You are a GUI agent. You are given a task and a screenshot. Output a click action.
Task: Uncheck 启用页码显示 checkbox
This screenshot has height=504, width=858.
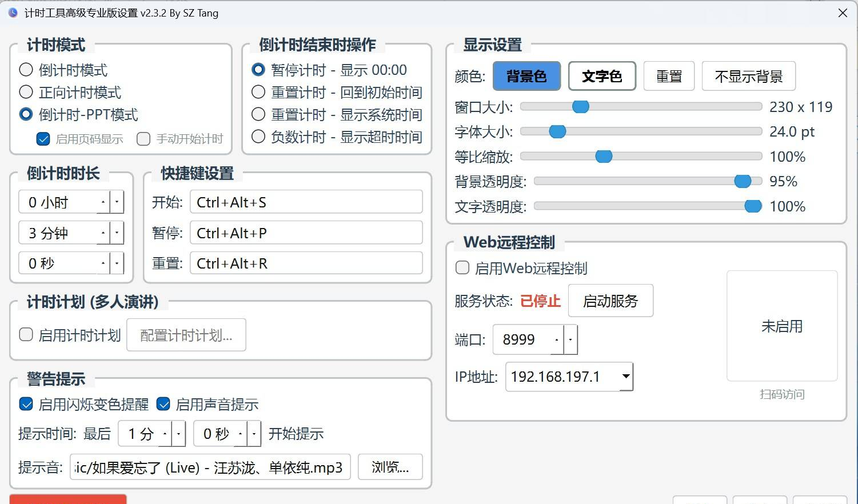[43, 139]
